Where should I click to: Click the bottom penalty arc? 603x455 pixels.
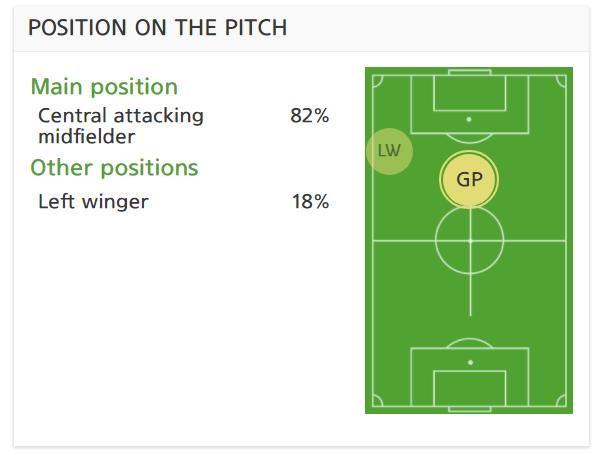click(x=469, y=343)
